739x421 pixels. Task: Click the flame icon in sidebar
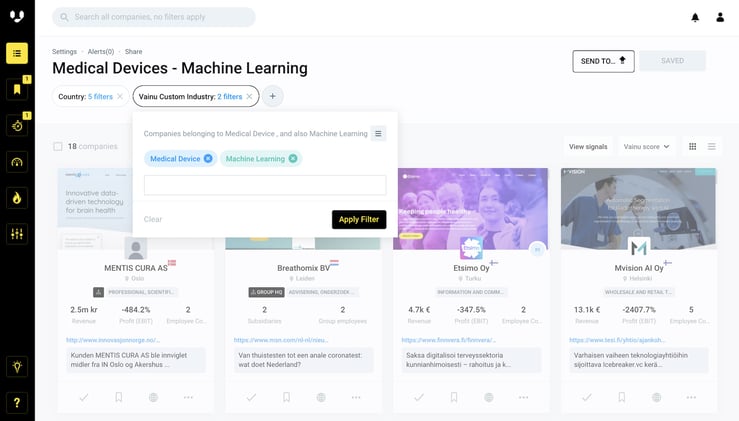(x=17, y=197)
